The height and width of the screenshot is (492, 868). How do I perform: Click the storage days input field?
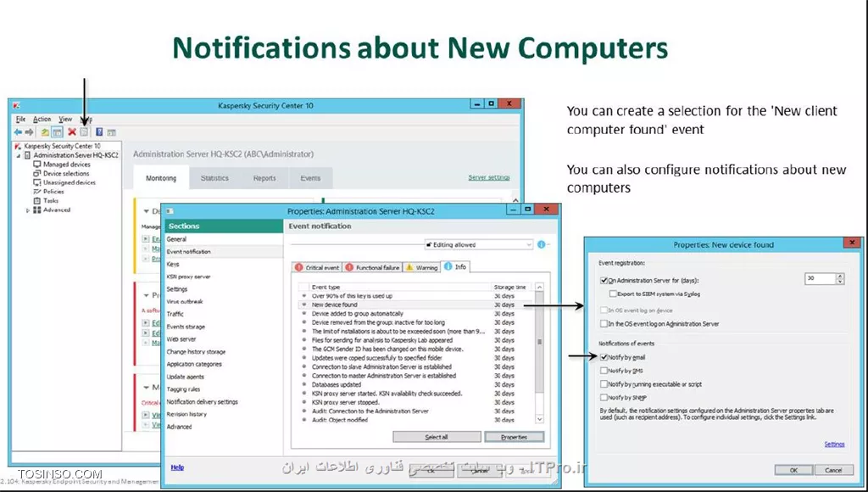[821, 278]
